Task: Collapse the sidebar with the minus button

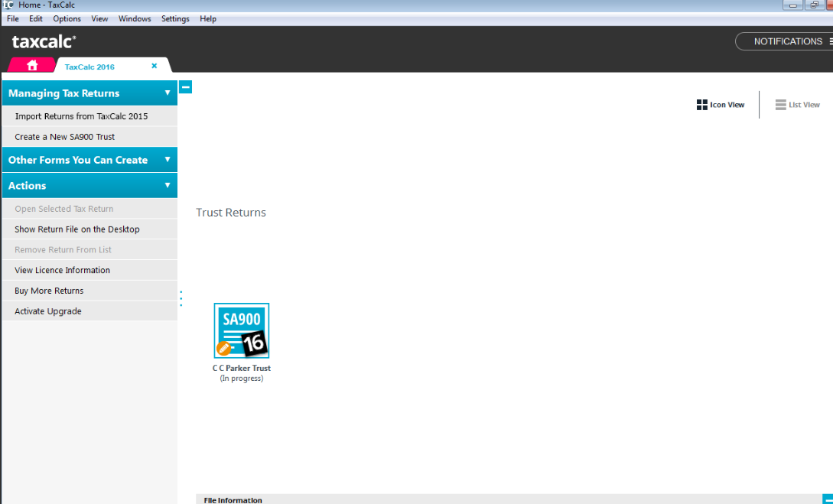Action: click(x=185, y=87)
